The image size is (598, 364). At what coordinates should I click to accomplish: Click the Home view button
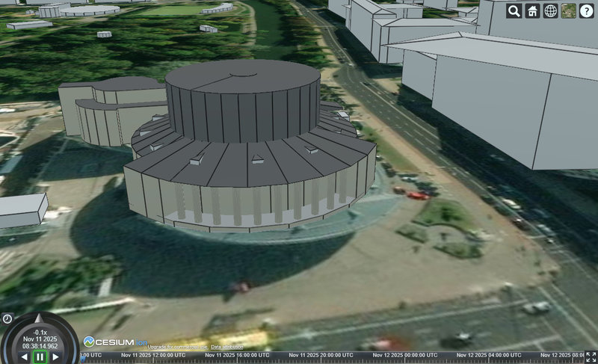532,10
